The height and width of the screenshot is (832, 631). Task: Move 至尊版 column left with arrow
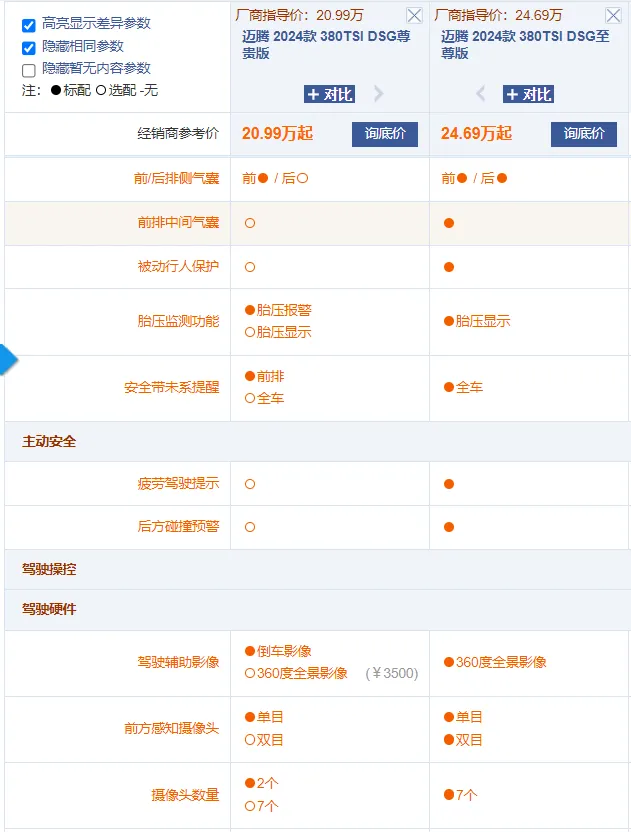point(481,94)
